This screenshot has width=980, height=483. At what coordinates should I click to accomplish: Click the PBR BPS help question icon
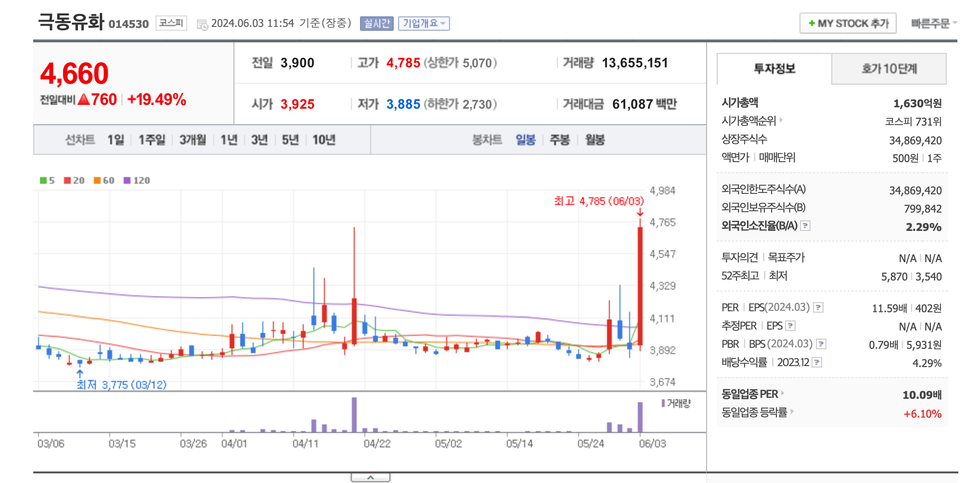point(821,343)
